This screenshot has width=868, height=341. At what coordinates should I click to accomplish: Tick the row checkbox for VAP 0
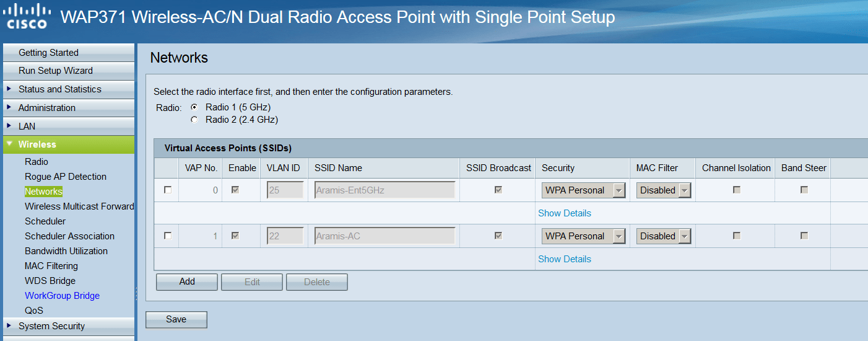(x=168, y=190)
